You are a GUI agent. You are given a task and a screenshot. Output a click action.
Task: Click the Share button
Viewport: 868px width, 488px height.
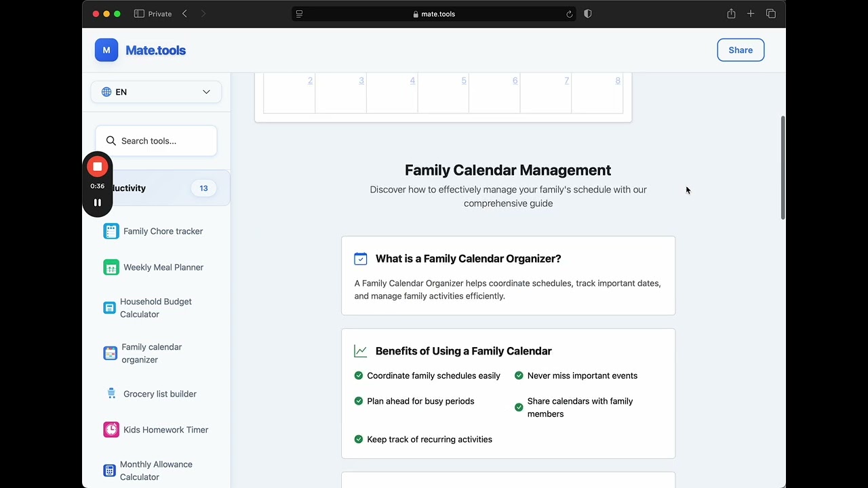coord(741,50)
